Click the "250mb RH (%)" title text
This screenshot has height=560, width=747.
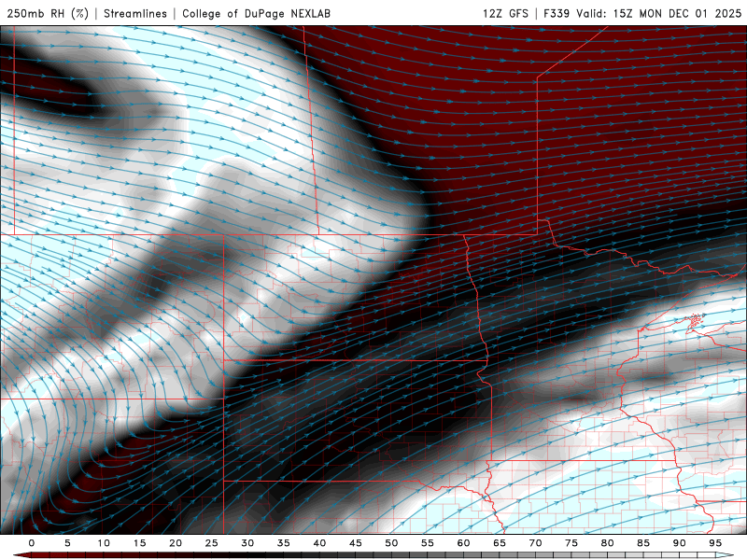[48, 13]
